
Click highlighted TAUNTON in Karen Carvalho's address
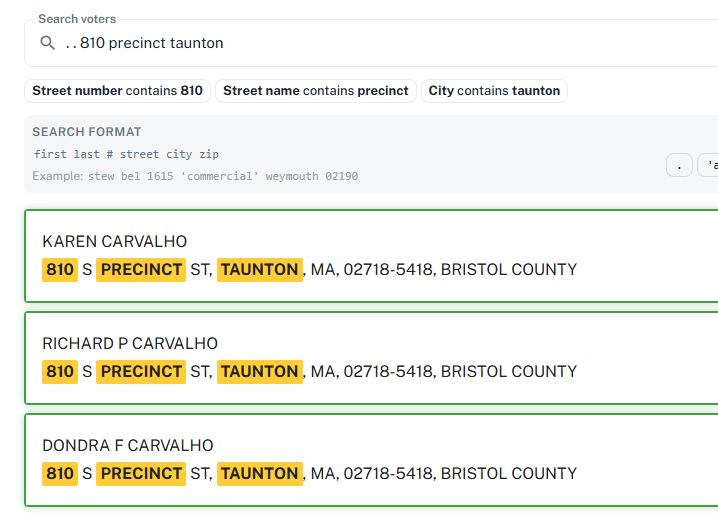259,269
